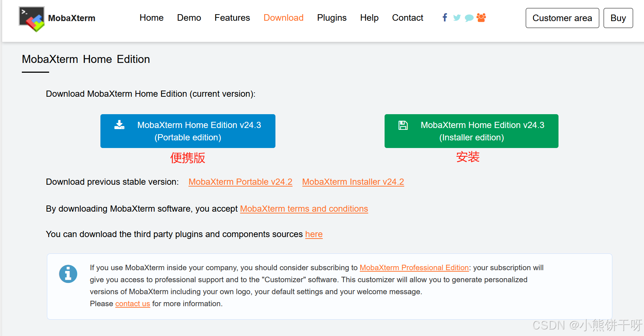Click the blue info circle icon

point(68,274)
